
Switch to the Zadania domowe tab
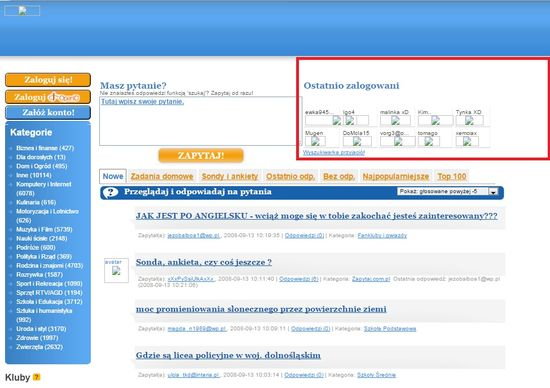162,176
